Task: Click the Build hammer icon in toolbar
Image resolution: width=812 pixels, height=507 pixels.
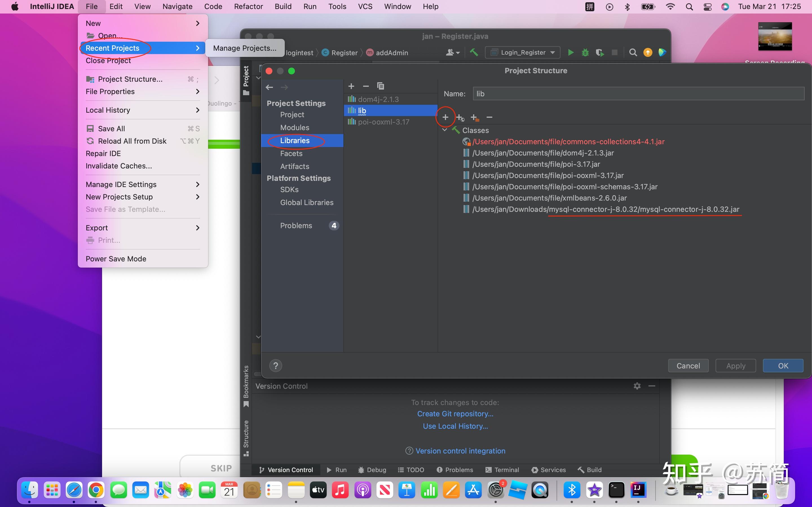Action: [474, 53]
